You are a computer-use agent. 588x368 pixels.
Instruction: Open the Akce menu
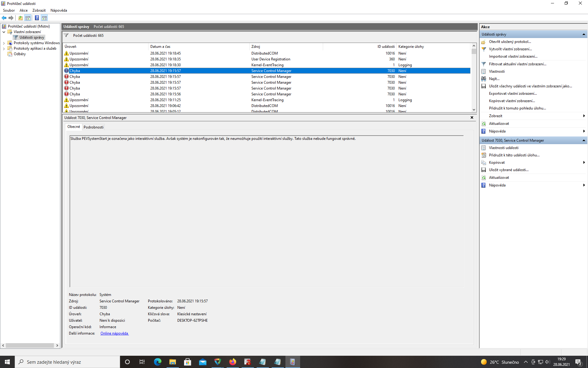click(23, 10)
